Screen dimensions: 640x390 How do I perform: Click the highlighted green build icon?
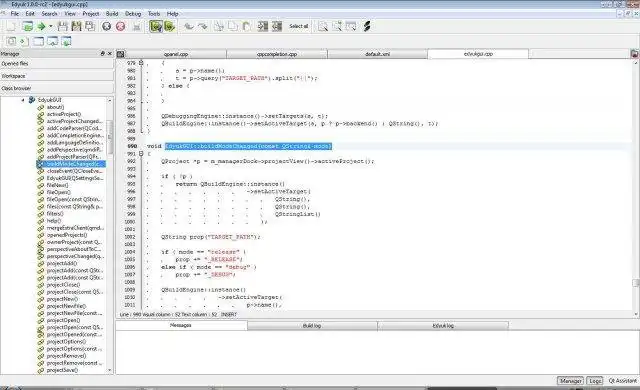tap(156, 27)
